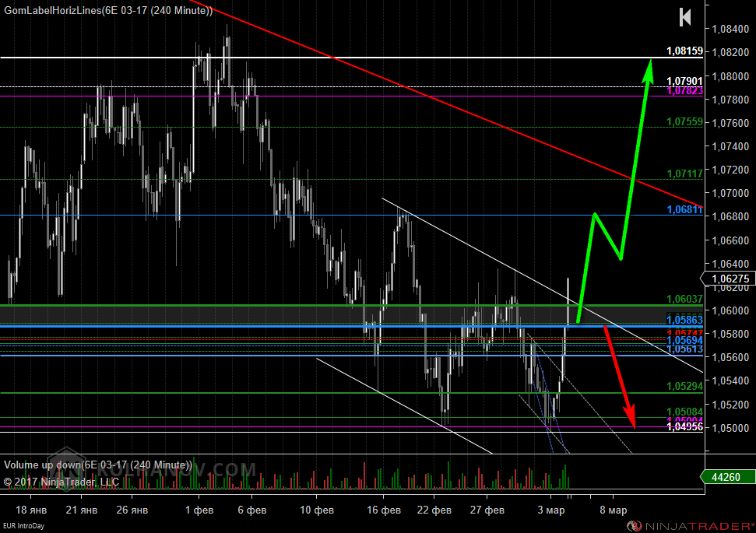Select the magenta level label 1,07823
Viewport: 756px width, 533px height.
(684, 90)
